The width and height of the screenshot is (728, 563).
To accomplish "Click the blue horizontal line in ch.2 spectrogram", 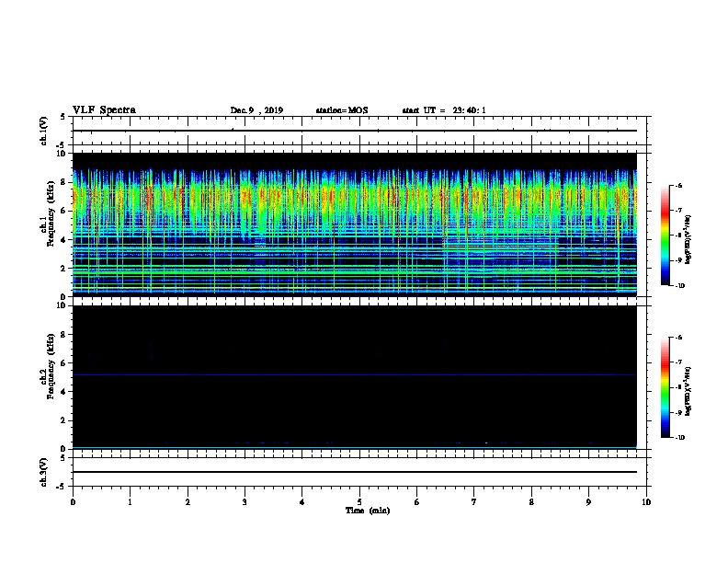I will tap(355, 374).
